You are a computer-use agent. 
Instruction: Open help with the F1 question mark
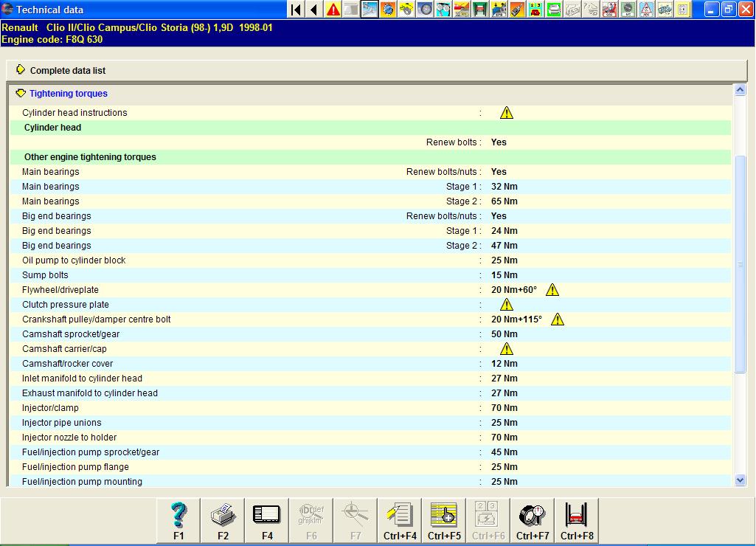coord(179,520)
